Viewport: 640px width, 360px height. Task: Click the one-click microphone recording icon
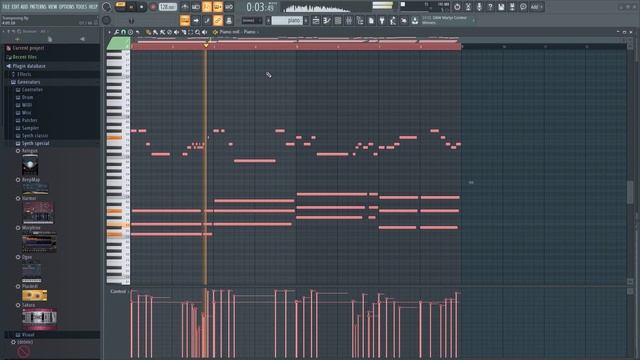(479, 7)
